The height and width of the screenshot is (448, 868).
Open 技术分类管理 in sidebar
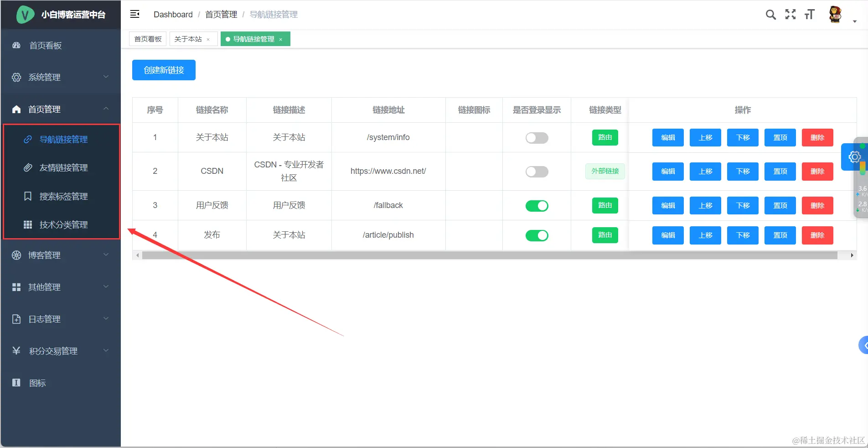63,224
